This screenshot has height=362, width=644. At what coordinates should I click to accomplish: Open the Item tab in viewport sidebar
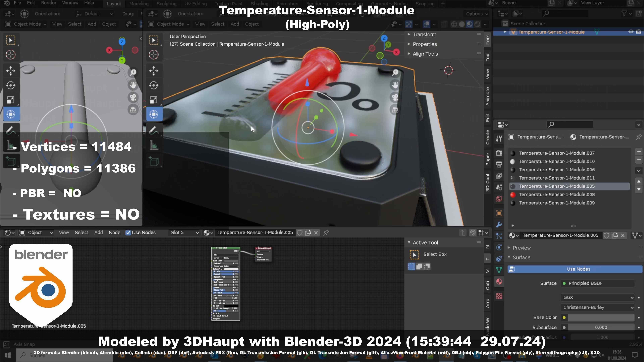(488, 40)
